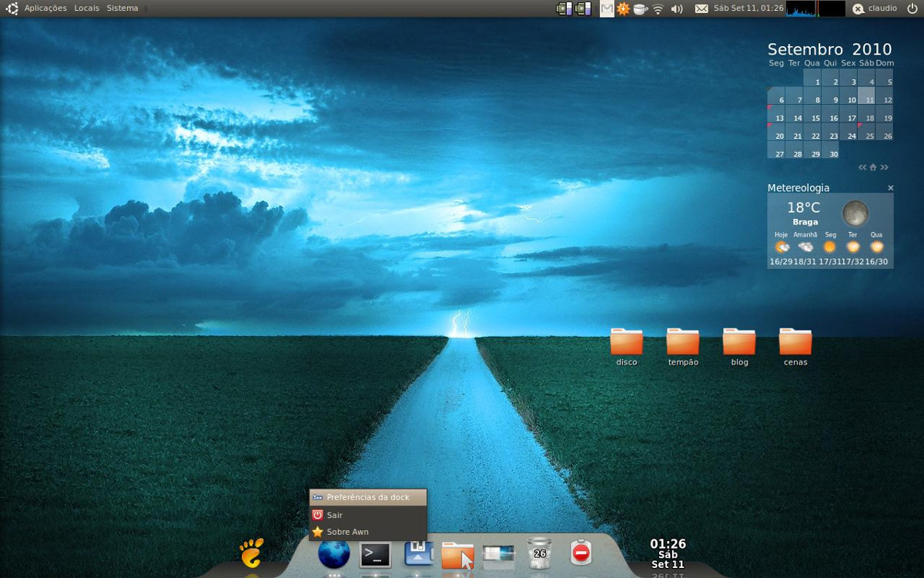This screenshot has height=578, width=924.
Task: Click the wireless network tray icon
Action: [658, 8]
